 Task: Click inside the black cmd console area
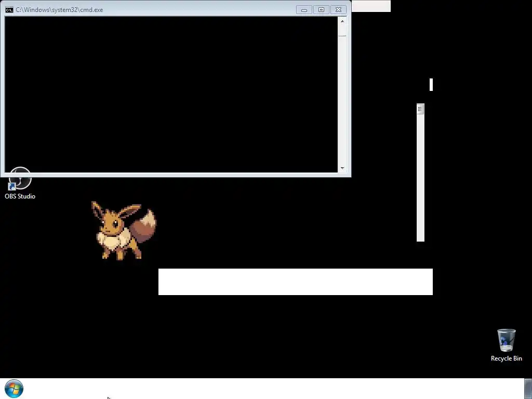(171, 95)
